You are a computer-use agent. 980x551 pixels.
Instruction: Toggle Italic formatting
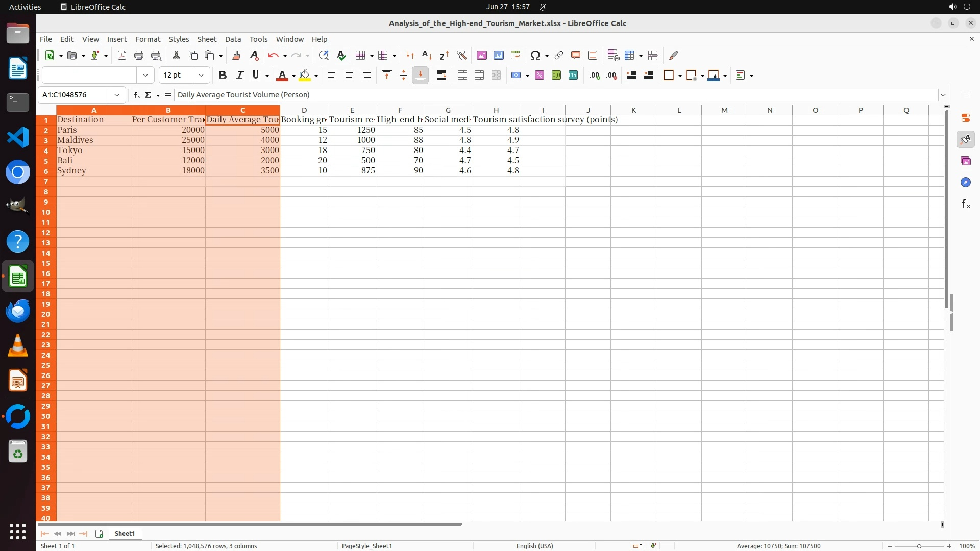point(239,76)
